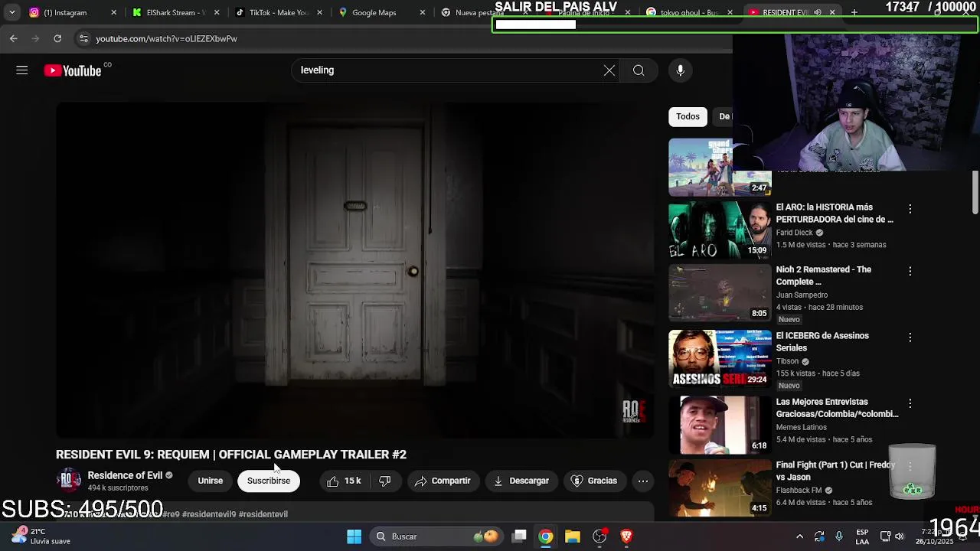Viewport: 980px width, 551px height.
Task: Click the video player to pause
Action: click(x=354, y=270)
